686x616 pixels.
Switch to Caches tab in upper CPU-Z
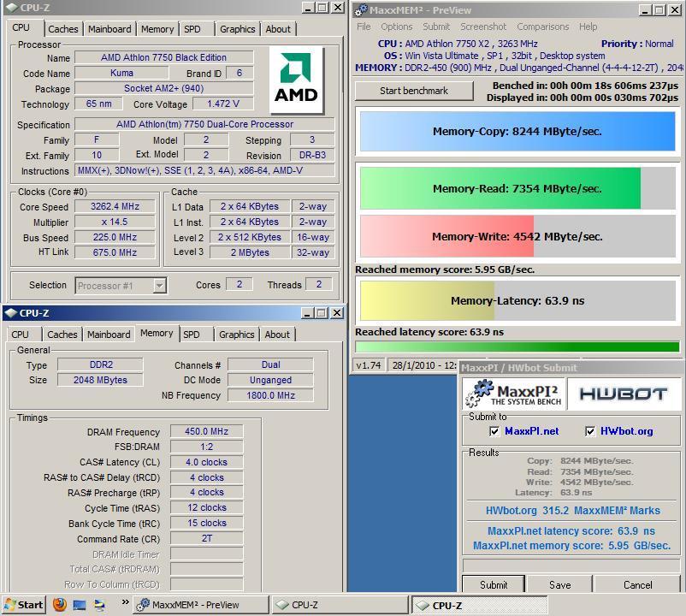63,29
